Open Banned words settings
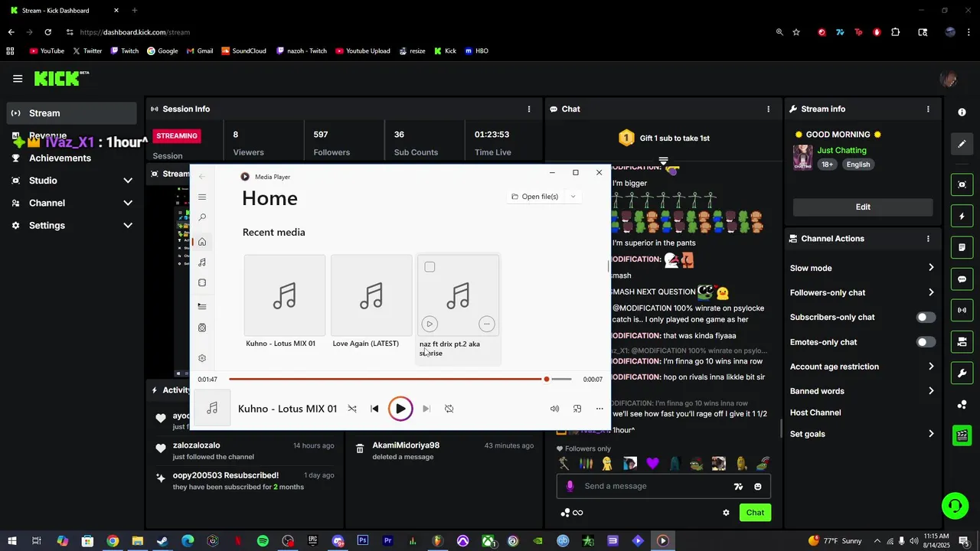Image resolution: width=980 pixels, height=551 pixels. (863, 391)
